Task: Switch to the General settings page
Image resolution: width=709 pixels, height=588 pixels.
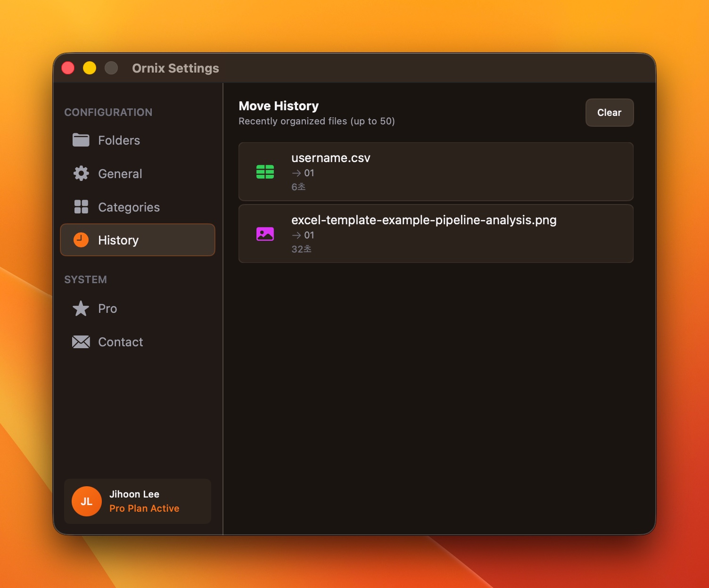Action: 120,174
